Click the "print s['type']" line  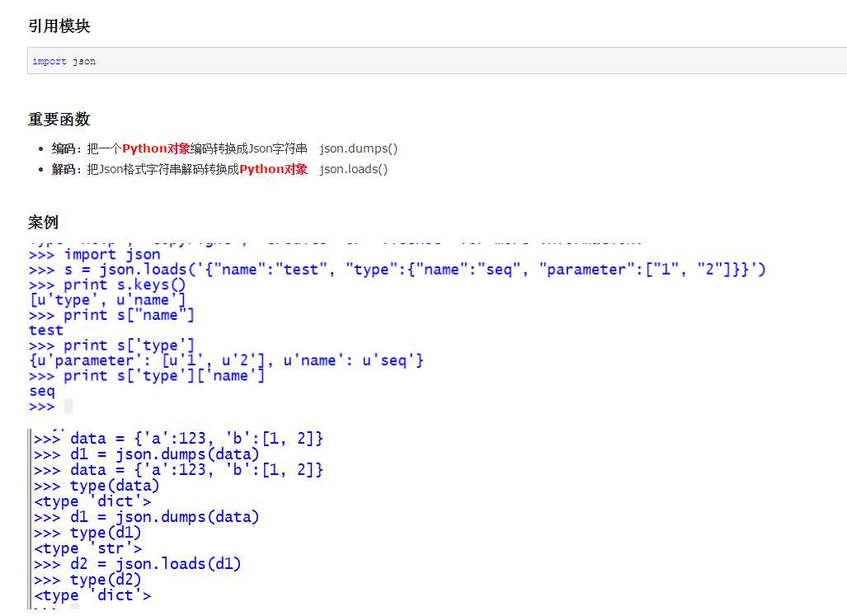[x=112, y=345]
